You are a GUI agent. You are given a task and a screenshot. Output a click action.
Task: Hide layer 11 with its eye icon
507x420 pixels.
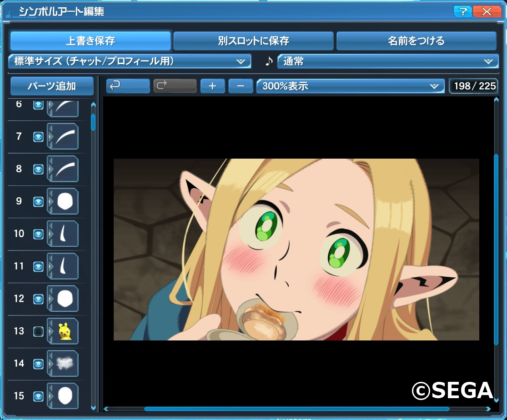pos(38,267)
